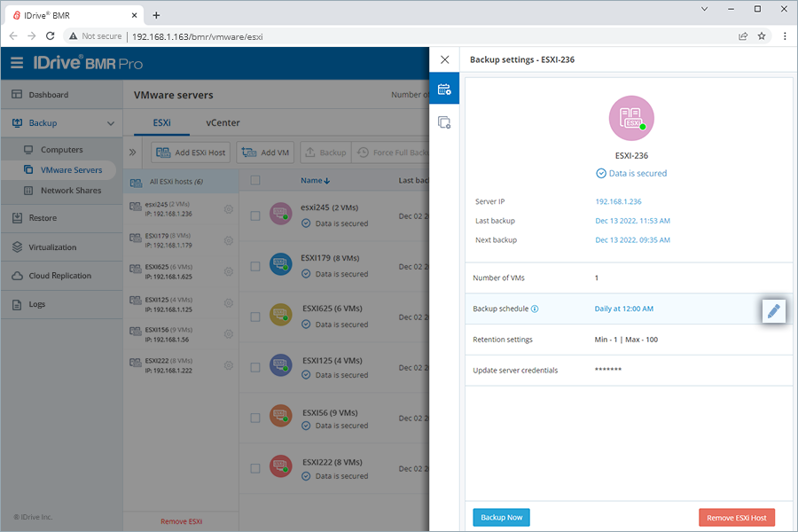
Task: Click the ESXI-236 pink server avatar
Action: point(631,118)
